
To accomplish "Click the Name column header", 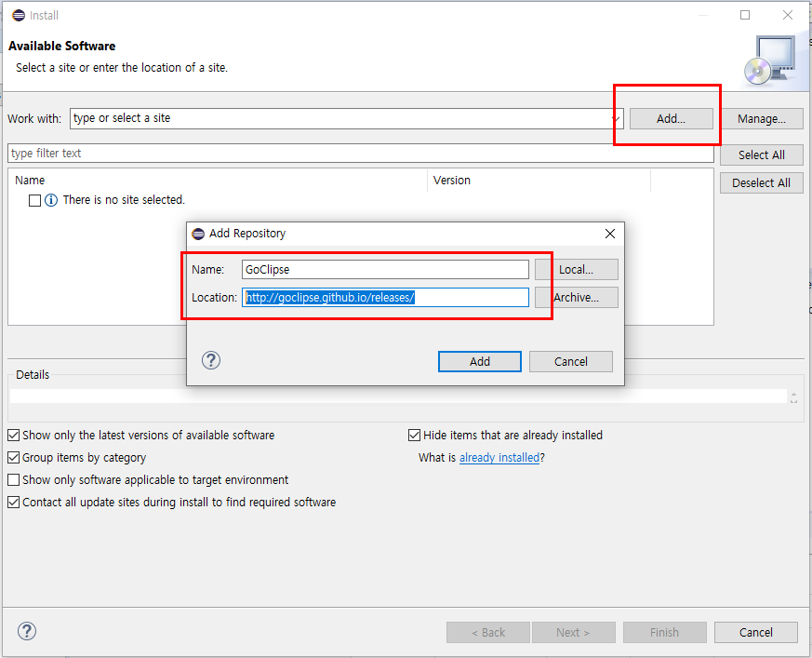I will tap(218, 181).
